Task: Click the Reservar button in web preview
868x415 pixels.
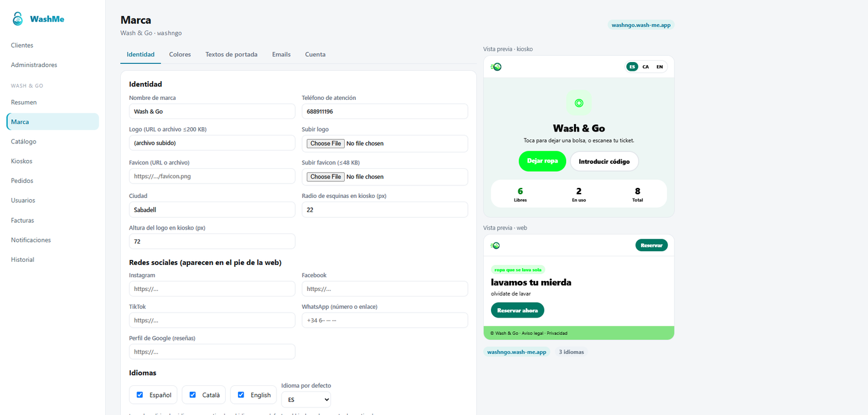Action: pyautogui.click(x=652, y=245)
